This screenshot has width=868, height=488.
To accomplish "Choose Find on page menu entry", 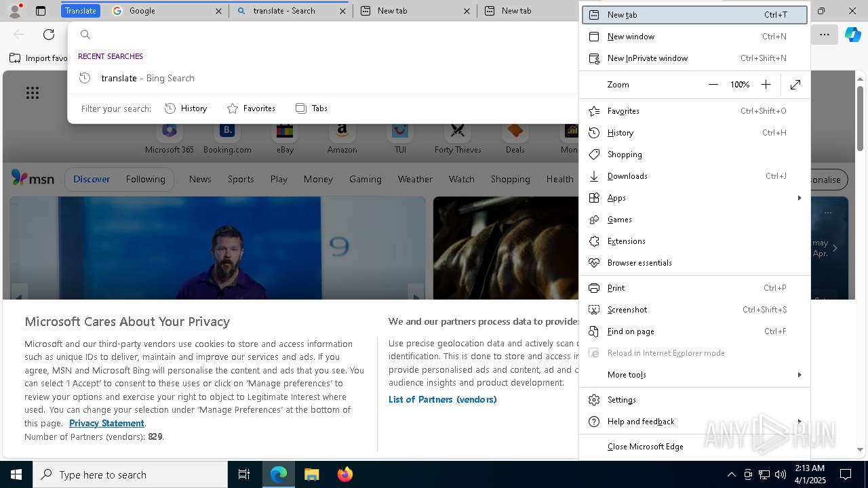I will click(694, 331).
